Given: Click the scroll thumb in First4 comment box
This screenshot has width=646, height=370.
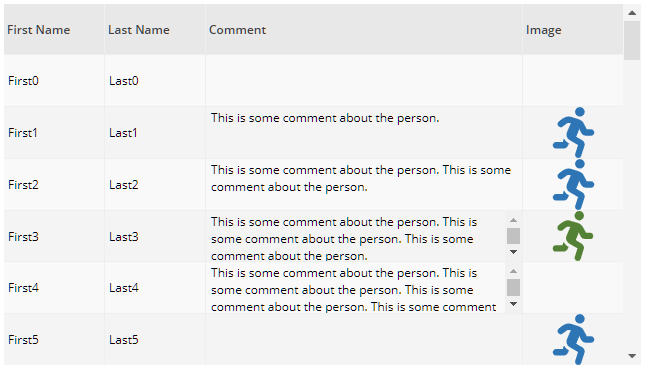Looking at the screenshot, I should coord(513,288).
